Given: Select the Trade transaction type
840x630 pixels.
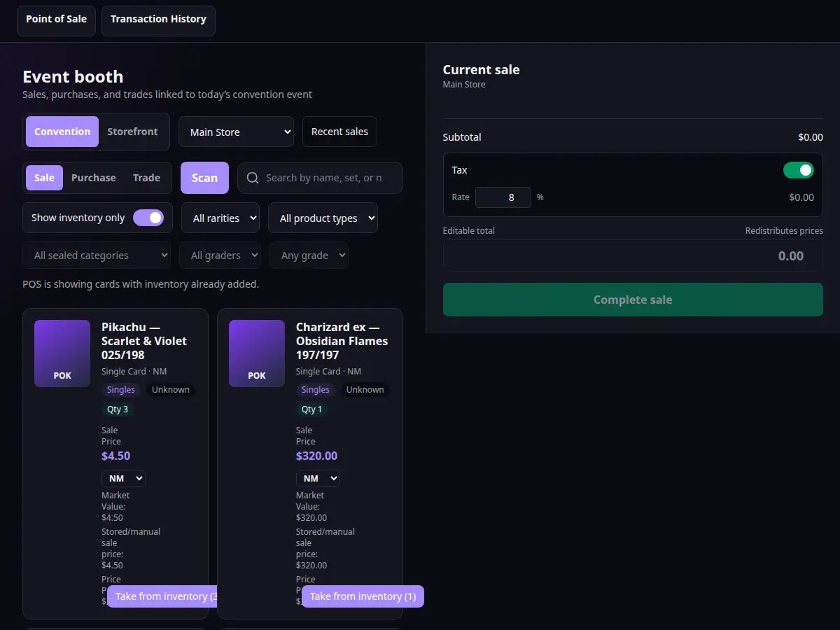Looking at the screenshot, I should click(146, 178).
